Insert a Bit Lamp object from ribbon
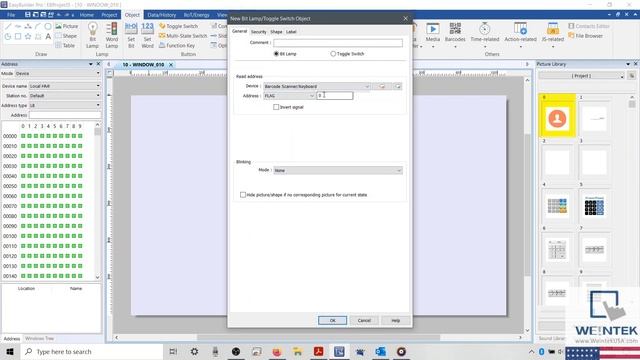The image size is (640, 360). pyautogui.click(x=92, y=35)
